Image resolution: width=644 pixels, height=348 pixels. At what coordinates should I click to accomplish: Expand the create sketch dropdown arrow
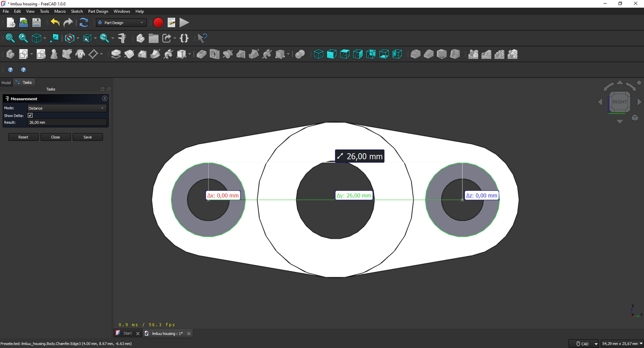coord(32,55)
